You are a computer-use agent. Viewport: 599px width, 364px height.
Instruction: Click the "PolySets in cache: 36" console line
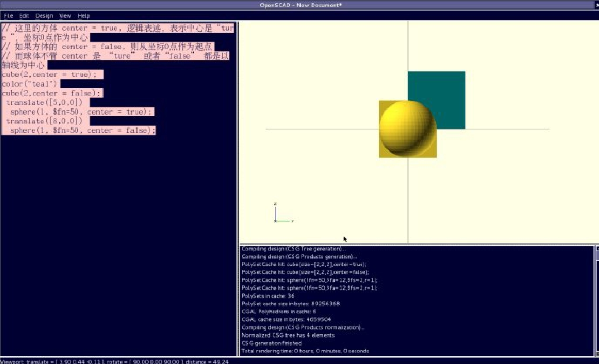coord(268,296)
